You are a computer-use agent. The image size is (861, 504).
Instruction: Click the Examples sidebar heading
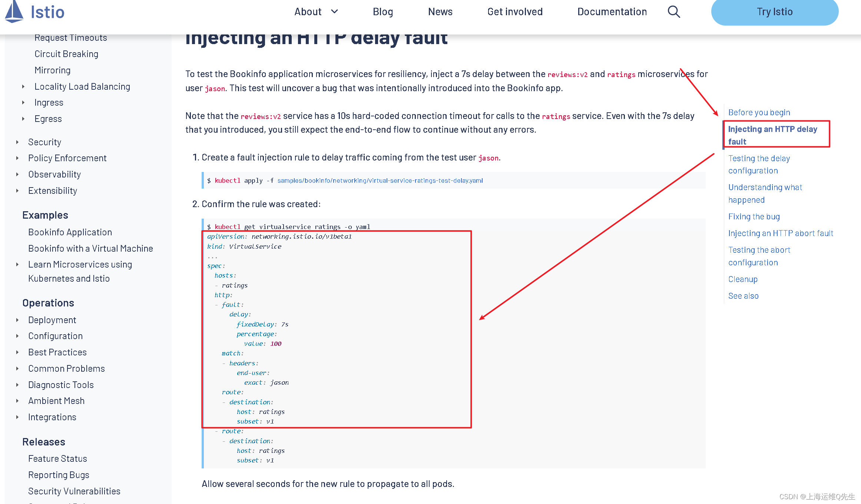(x=45, y=215)
